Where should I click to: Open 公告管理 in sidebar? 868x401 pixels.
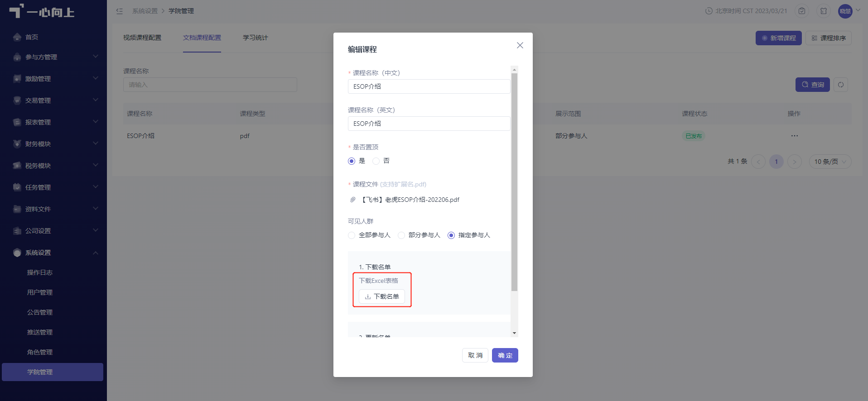[x=40, y=312]
